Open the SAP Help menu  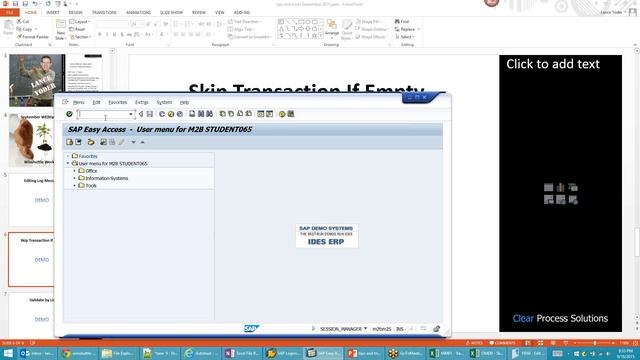[x=184, y=102]
